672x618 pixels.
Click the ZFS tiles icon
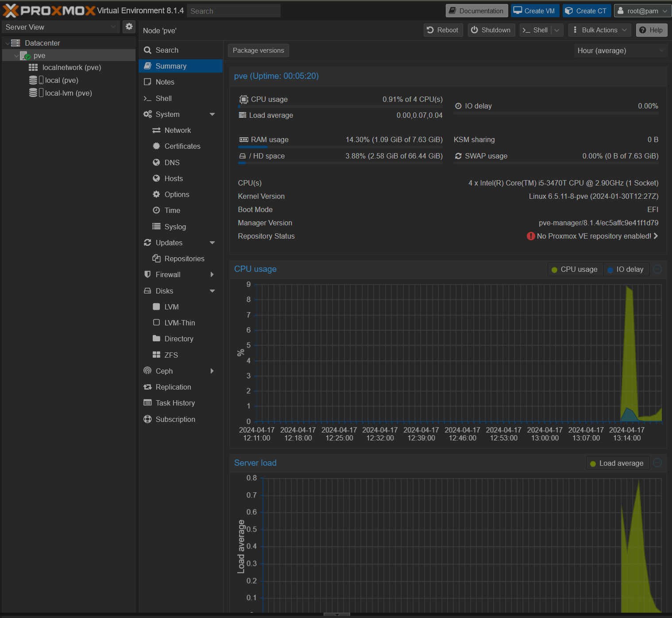click(156, 355)
